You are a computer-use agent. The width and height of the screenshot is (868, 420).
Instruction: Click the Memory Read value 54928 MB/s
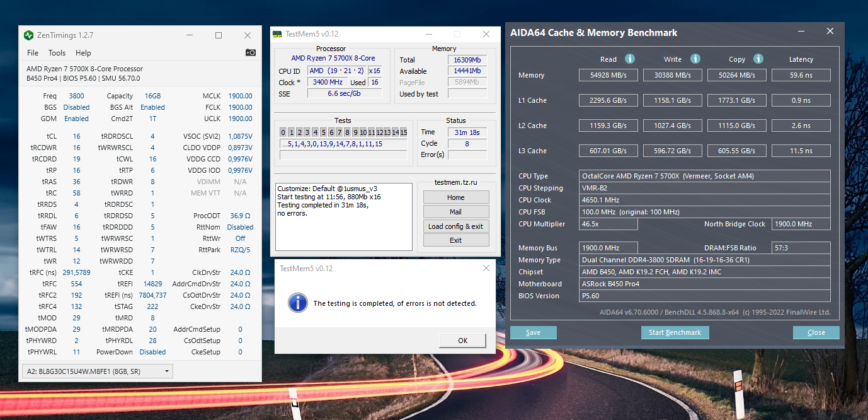608,75
